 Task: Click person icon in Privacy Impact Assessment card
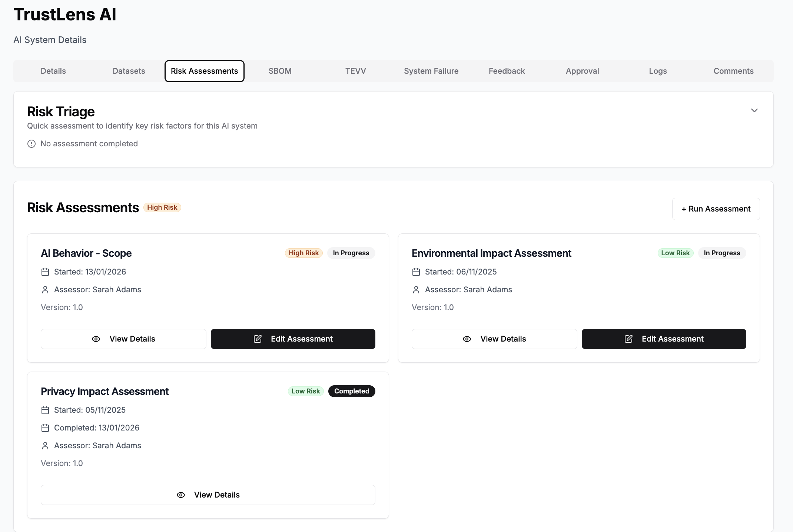[x=45, y=446]
